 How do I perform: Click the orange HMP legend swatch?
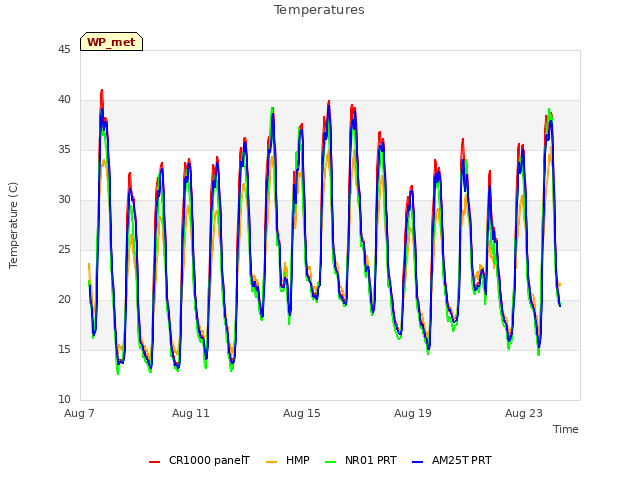point(271,462)
